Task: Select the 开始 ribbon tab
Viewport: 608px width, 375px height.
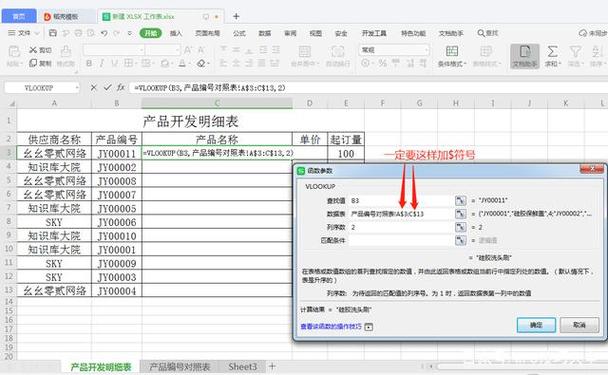Action: click(150, 33)
